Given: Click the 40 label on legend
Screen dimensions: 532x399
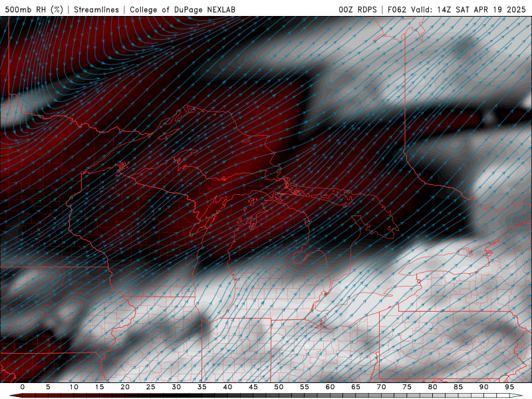Looking at the screenshot, I should 227,387.
